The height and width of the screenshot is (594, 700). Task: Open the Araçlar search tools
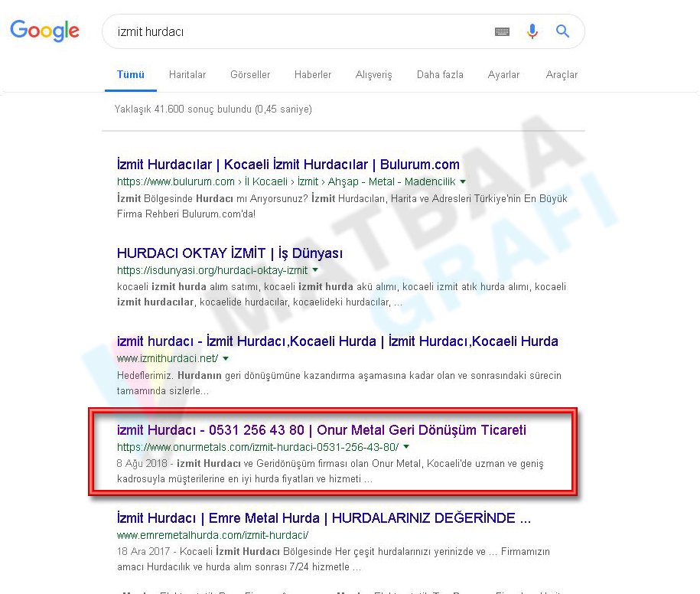[x=562, y=74]
